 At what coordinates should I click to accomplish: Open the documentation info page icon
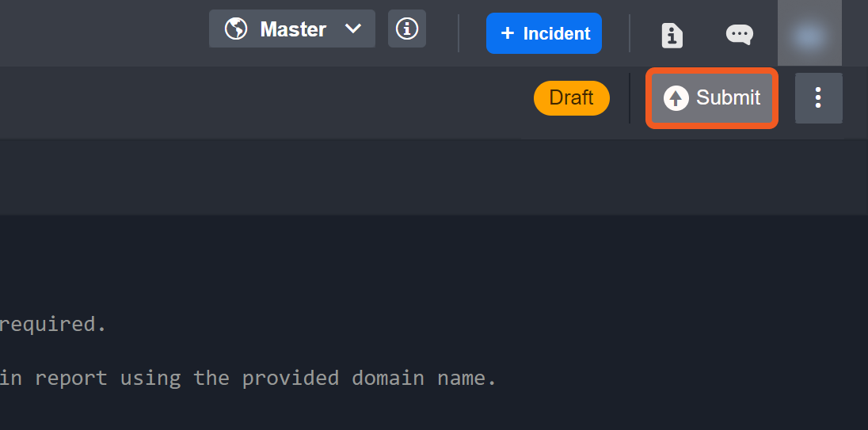tap(672, 34)
